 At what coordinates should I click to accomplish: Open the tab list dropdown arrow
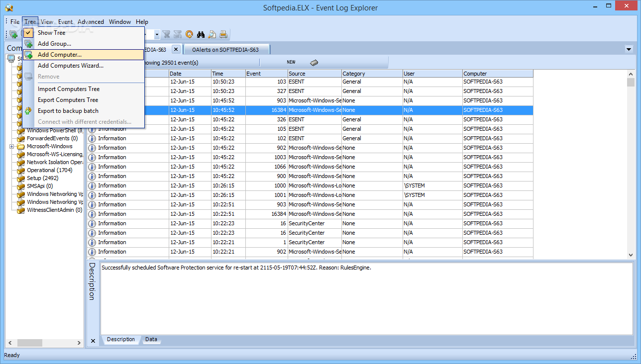click(x=629, y=49)
